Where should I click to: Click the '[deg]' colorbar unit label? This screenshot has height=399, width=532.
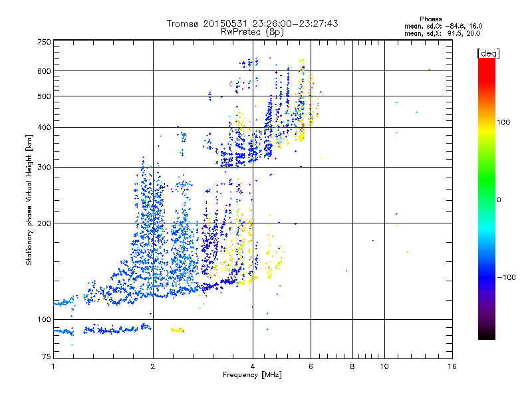[x=488, y=53]
